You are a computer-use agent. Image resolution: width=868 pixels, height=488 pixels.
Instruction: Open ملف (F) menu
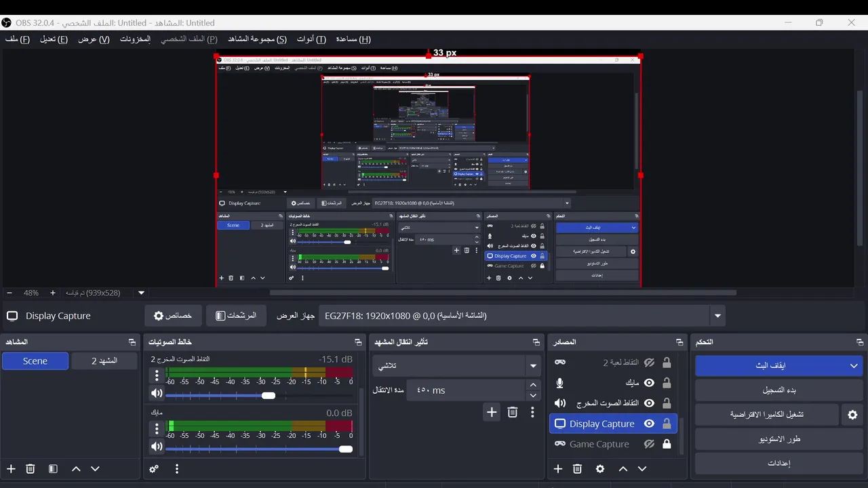pos(18,39)
